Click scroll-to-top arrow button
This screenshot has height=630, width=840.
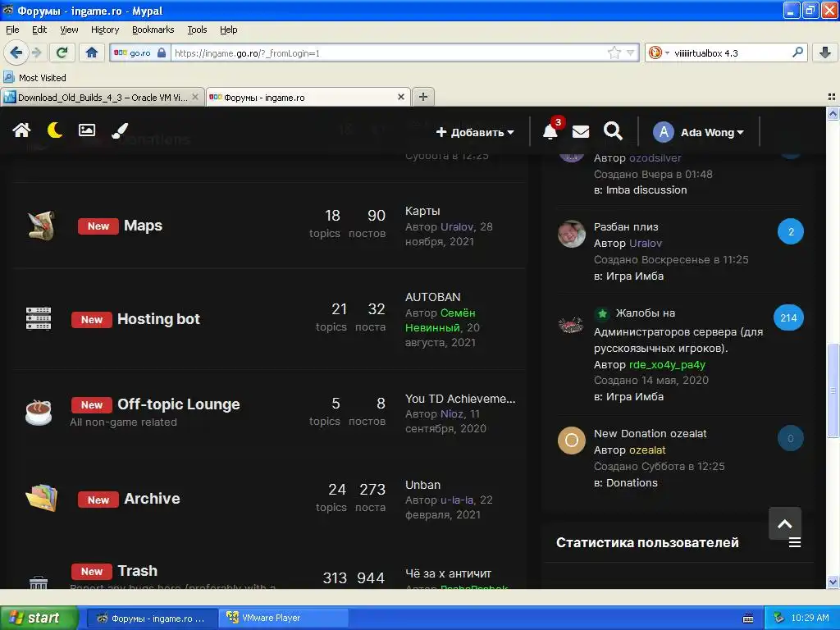785,523
